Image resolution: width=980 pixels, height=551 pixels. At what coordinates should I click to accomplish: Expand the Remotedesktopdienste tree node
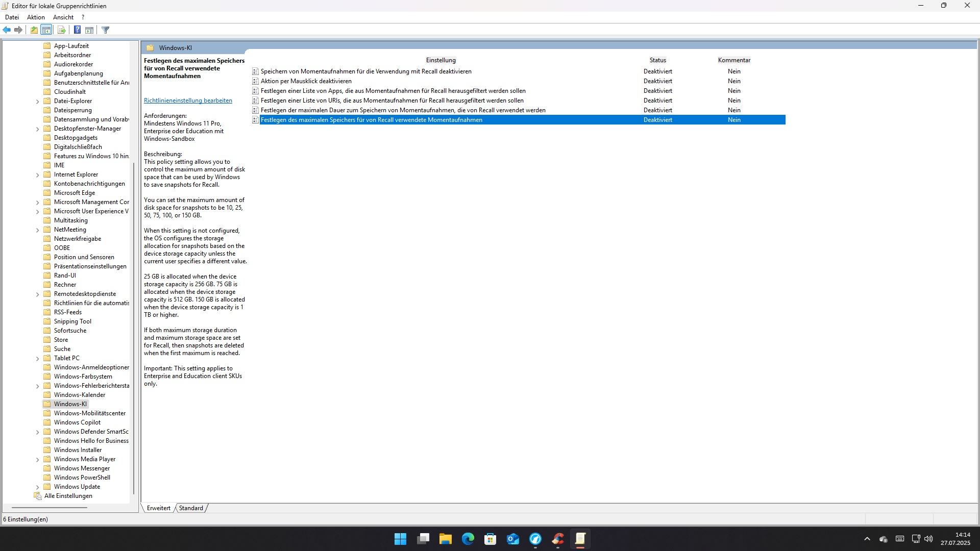pyautogui.click(x=37, y=294)
